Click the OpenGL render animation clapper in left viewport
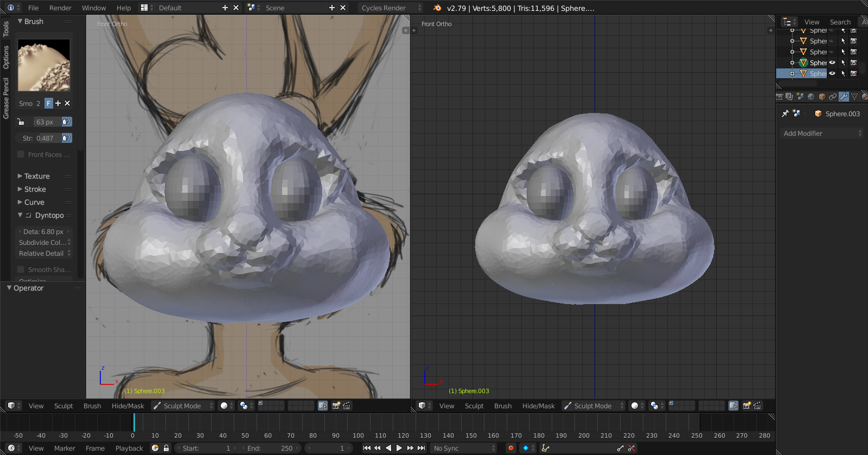Image resolution: width=868 pixels, height=455 pixels. coord(347,406)
